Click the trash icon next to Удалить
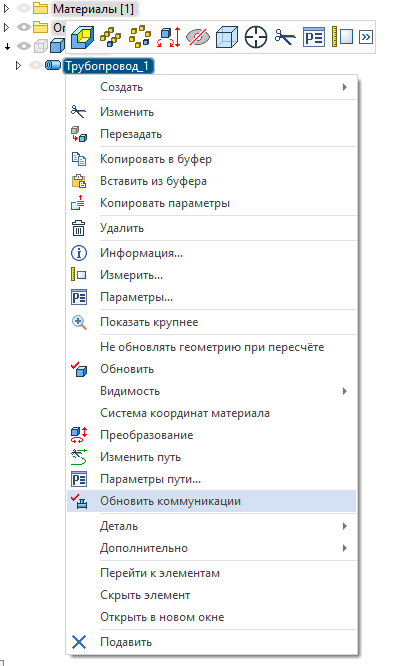This screenshot has height=666, width=393. click(x=79, y=229)
